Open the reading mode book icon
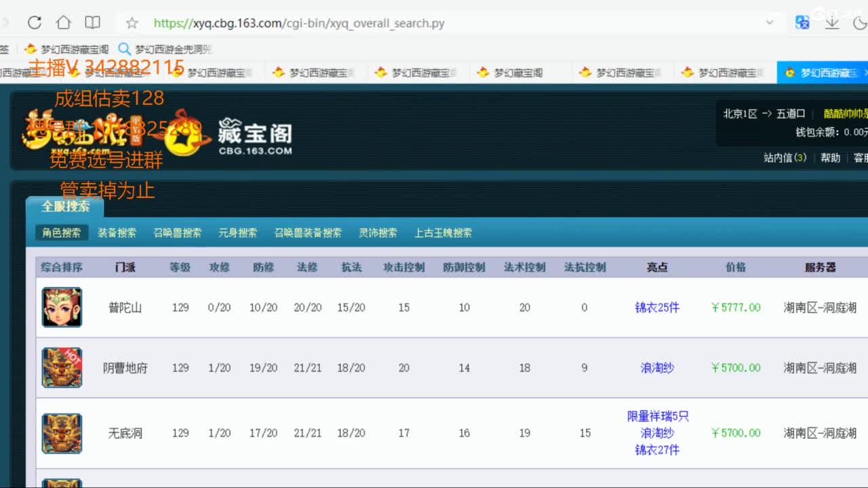This screenshot has height=488, width=868. (93, 22)
